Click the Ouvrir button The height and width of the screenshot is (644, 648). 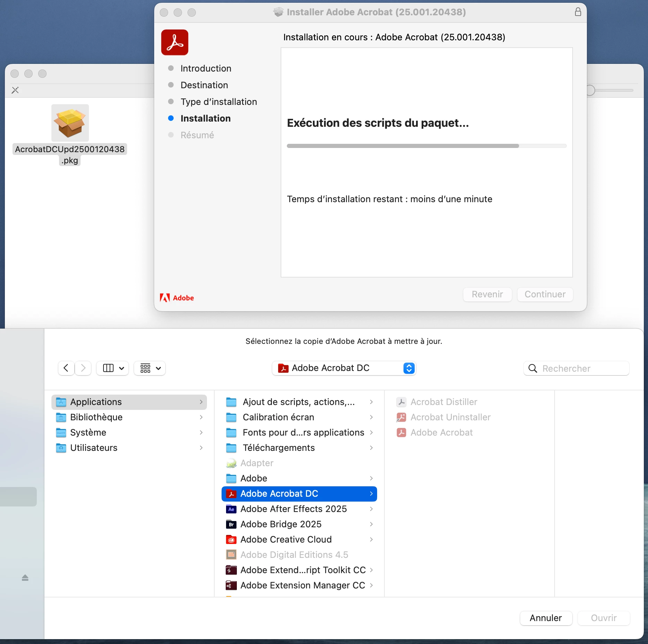coord(604,618)
